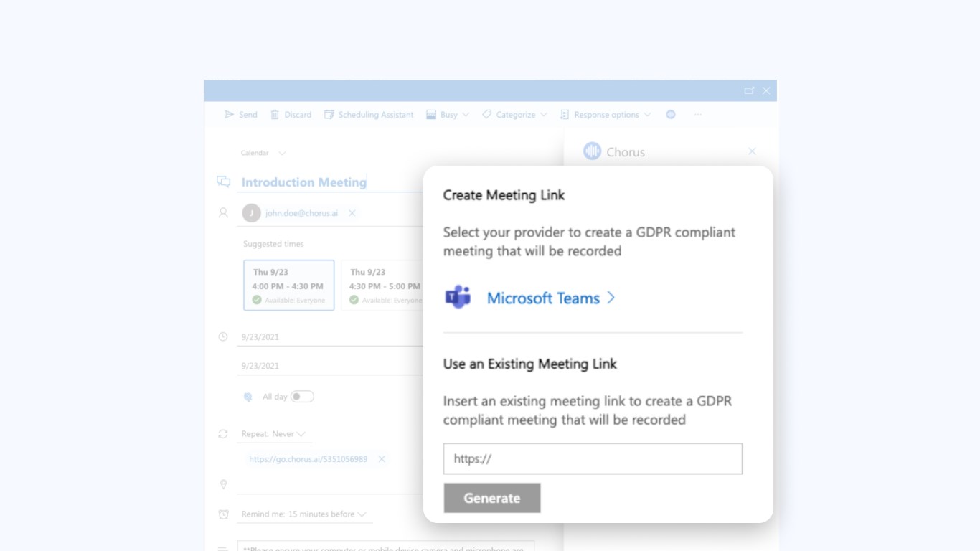Click the https:// existing link input field
Image resolution: width=980 pixels, height=551 pixels.
[x=593, y=459]
